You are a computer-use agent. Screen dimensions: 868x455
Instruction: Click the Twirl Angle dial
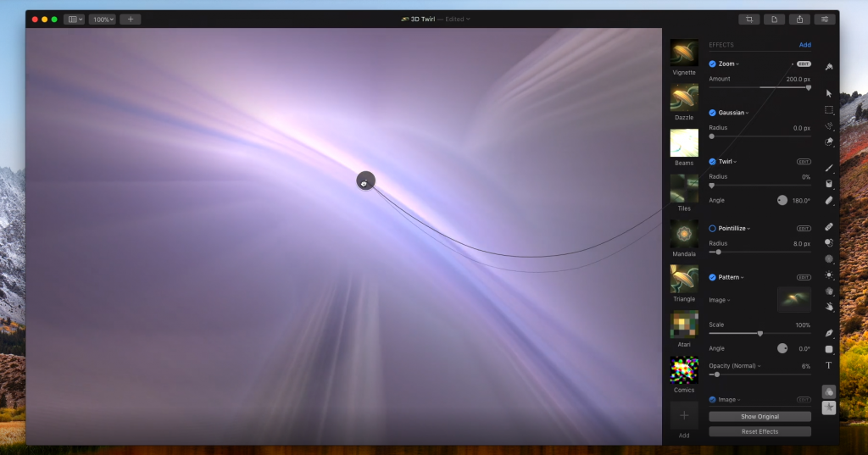(x=782, y=200)
